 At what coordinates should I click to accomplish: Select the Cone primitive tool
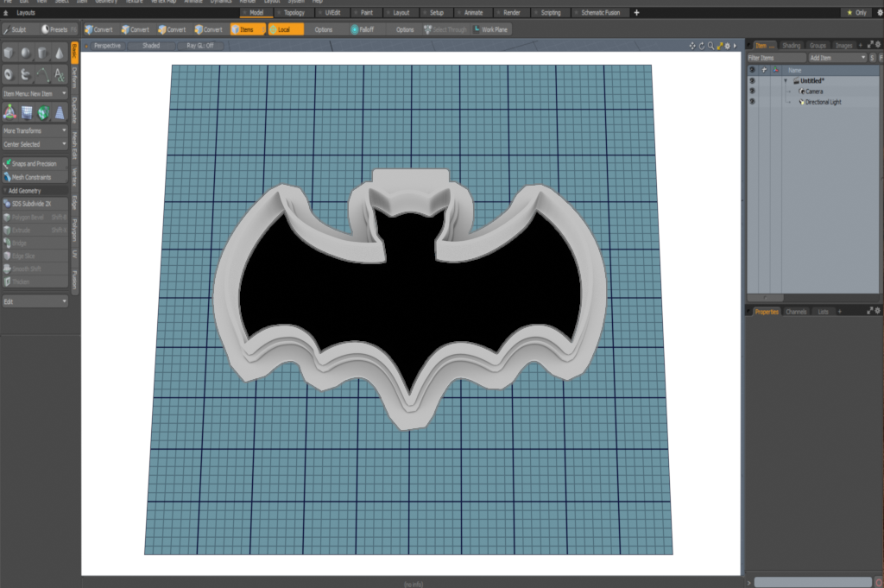59,53
